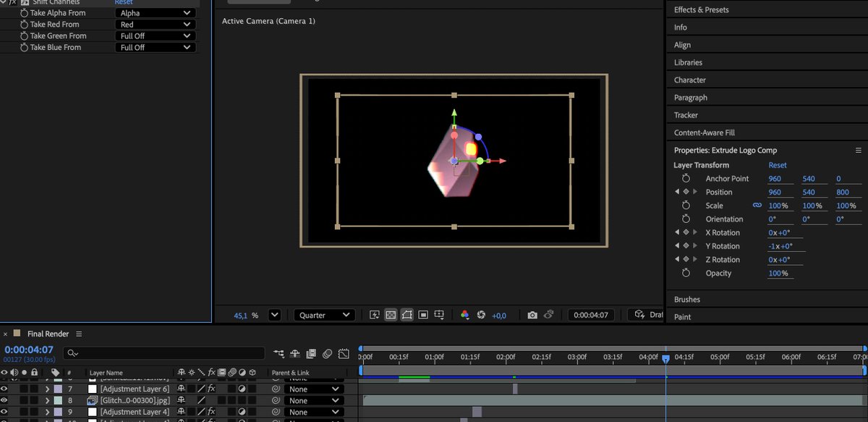Viewport: 868px width, 422px height.
Task: Toggle the lock switch for Adjustment Layer 6
Action: tap(34, 389)
